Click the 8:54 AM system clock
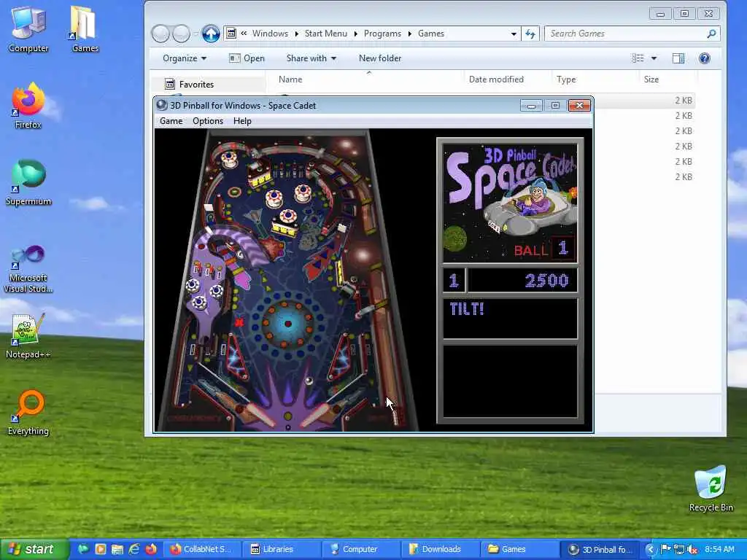 click(719, 549)
